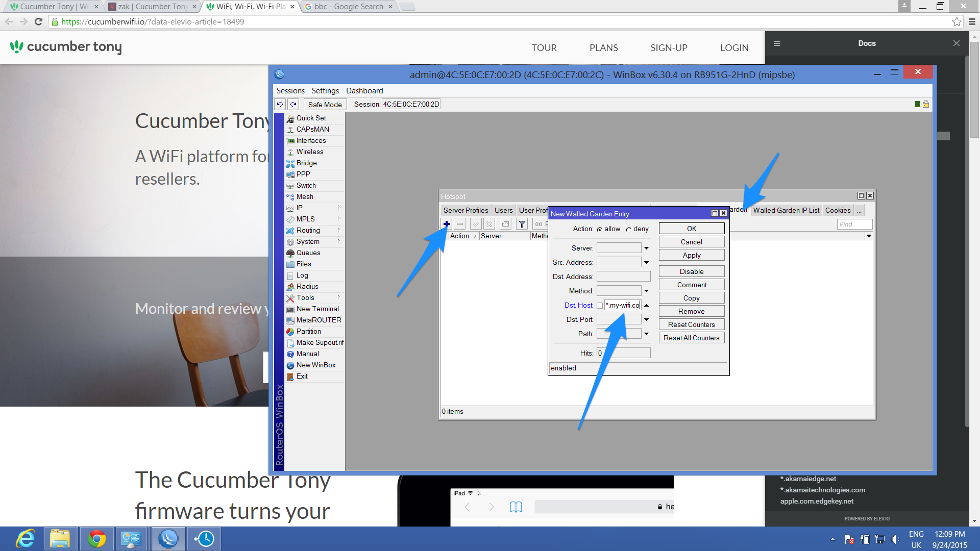
Task: Bookmark this page with the star icon
Action: pyautogui.click(x=957, y=21)
